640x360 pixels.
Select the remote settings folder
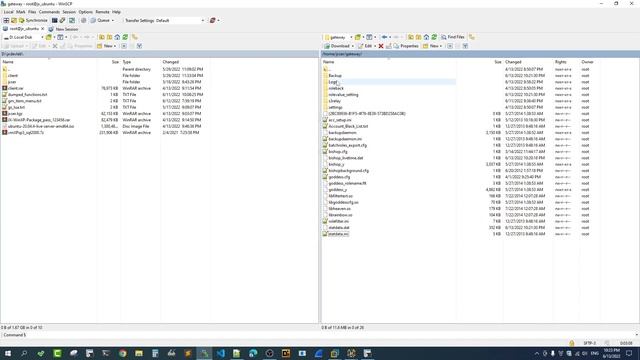336,107
